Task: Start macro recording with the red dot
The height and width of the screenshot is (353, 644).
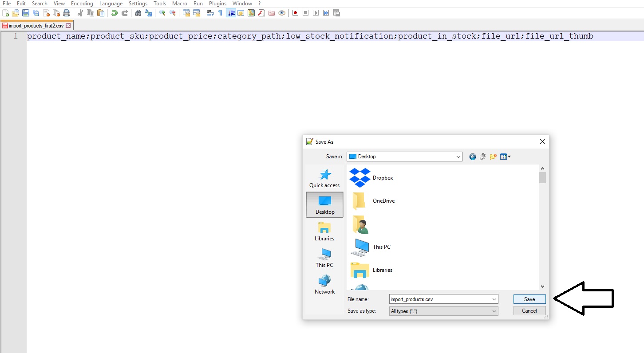Action: (296, 13)
